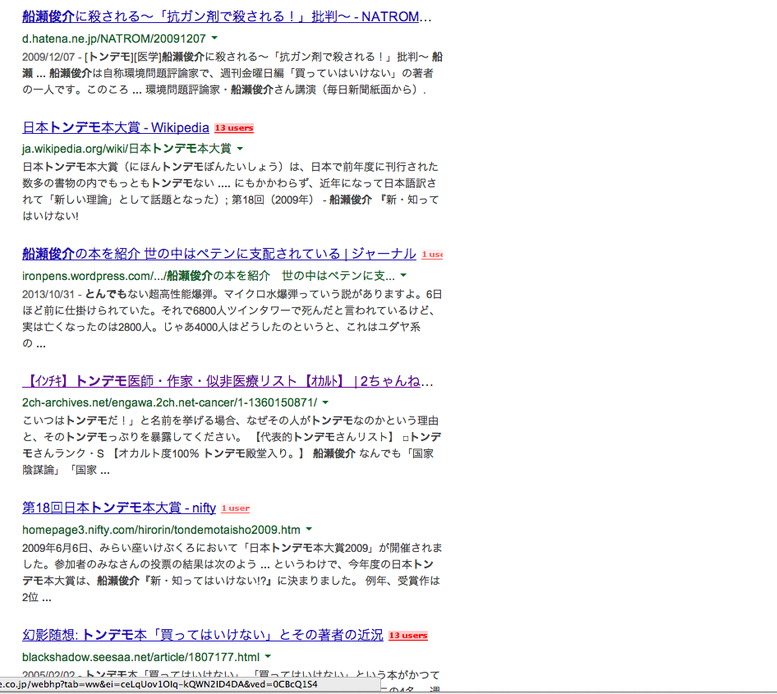Image resolution: width=777 pixels, height=694 pixels.
Task: Expand dropdown arrow beside ironpens.wordpress.com URL
Action: (403, 275)
